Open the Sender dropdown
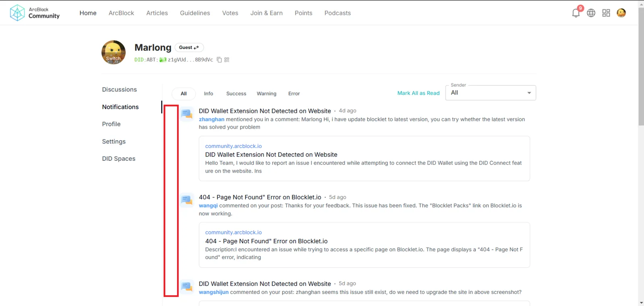The width and height of the screenshot is (644, 306). (491, 93)
